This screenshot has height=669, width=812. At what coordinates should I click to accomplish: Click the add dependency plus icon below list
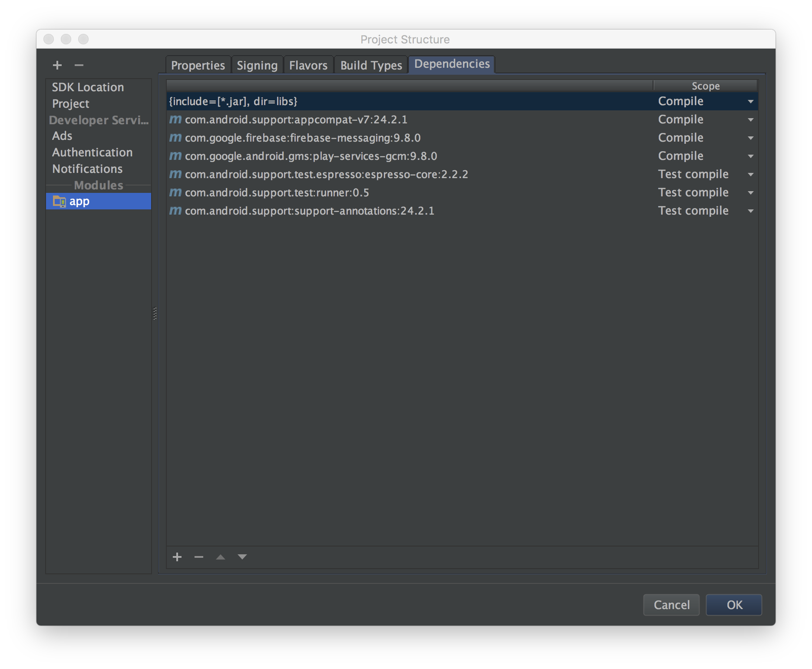pyautogui.click(x=177, y=557)
